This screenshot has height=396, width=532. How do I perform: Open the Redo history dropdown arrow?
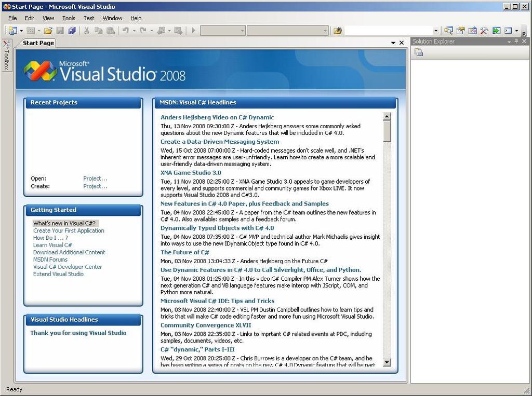(x=152, y=31)
